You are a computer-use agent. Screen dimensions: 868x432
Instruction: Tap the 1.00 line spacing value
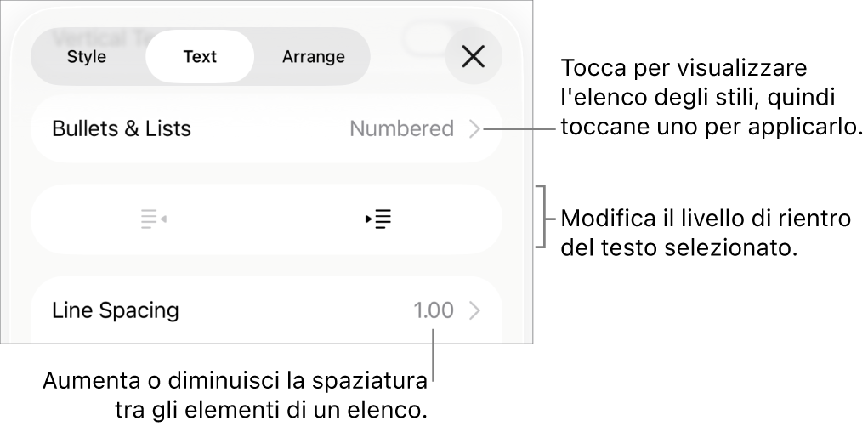point(434,310)
